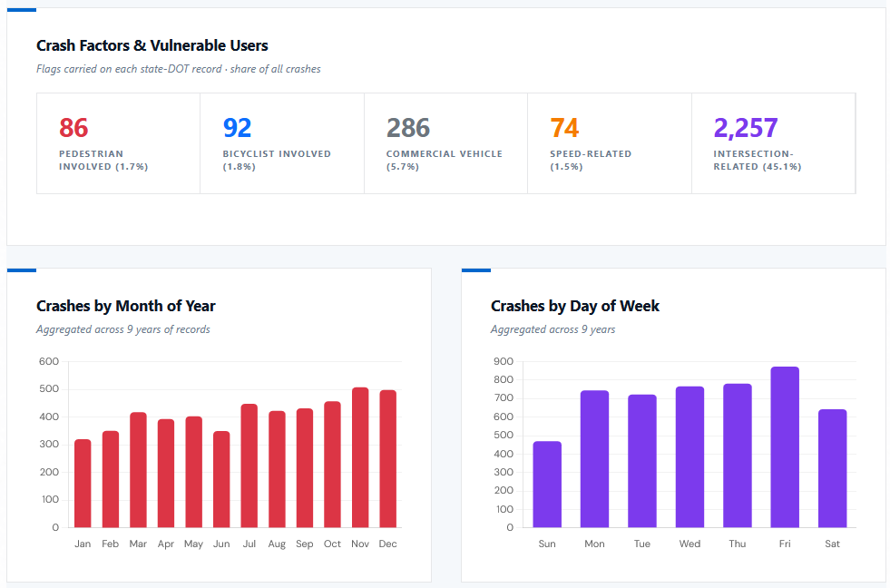The height and width of the screenshot is (588, 890).
Task: Select the 'SPEED-RELATED (1.5%)' label
Action: 591,160
